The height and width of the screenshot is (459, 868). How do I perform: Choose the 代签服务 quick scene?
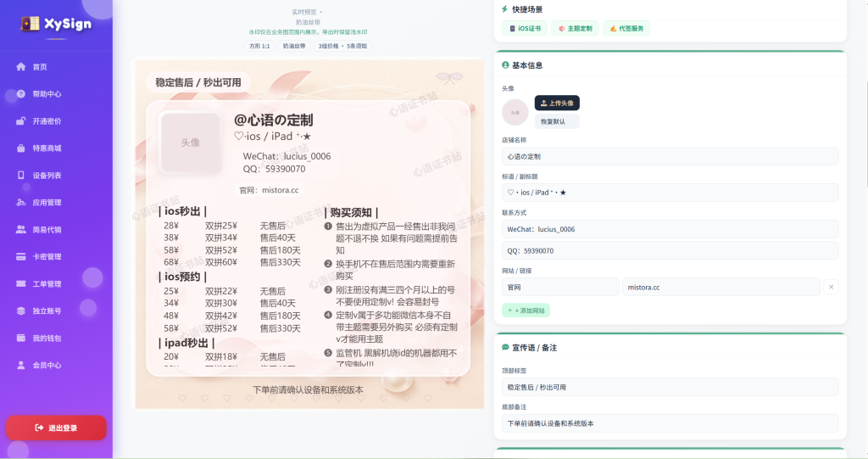tap(626, 28)
